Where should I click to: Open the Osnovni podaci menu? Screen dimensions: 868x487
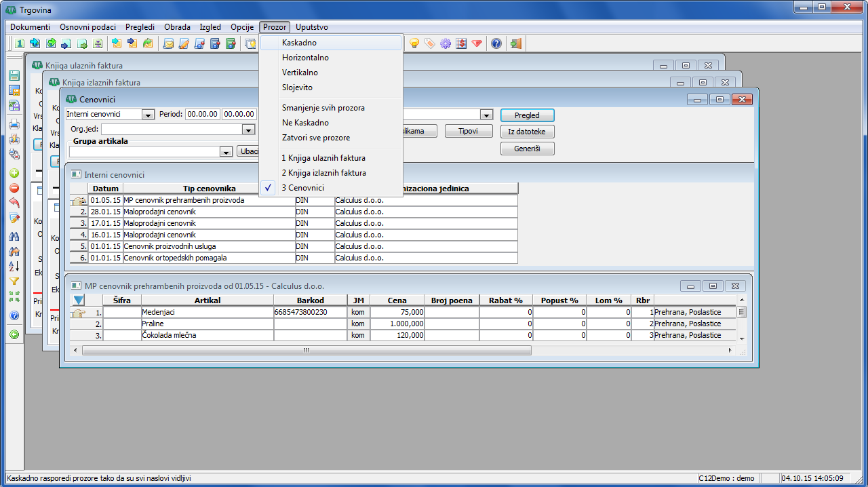tap(87, 27)
